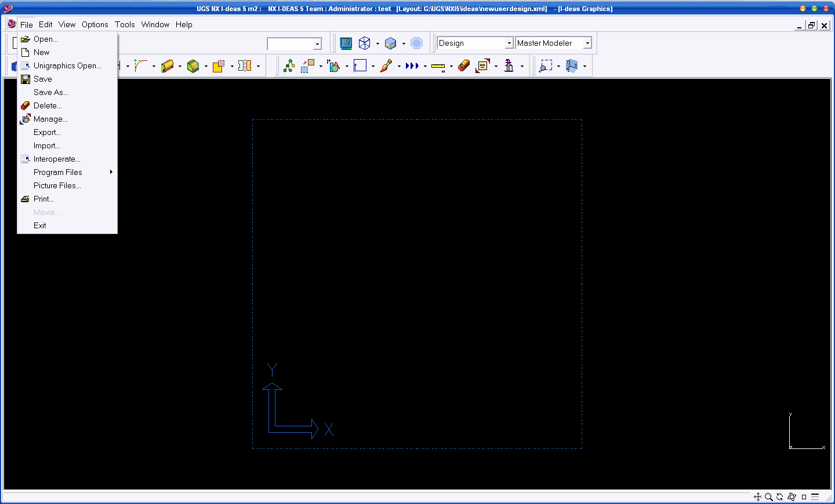Open the empty combo box dropdown

click(317, 44)
